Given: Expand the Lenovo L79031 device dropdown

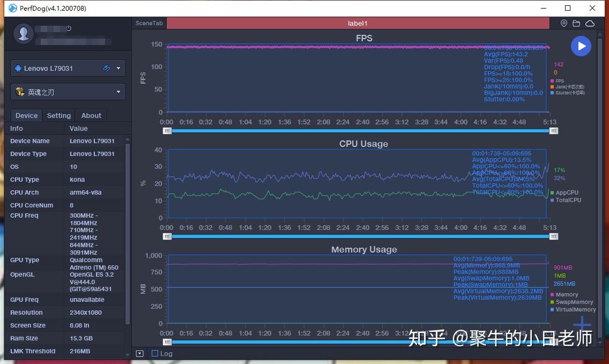Looking at the screenshot, I should tap(118, 69).
